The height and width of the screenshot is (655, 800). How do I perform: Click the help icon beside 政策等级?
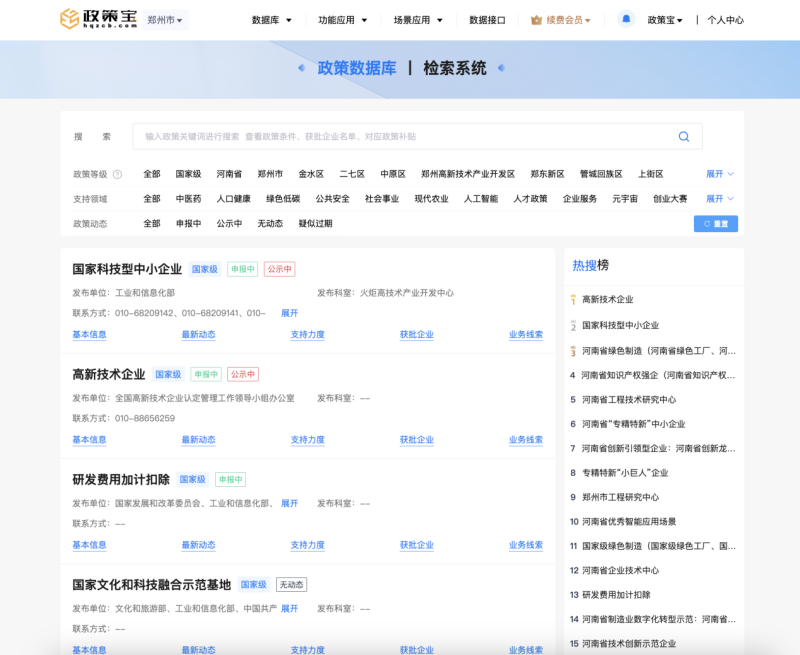click(117, 174)
